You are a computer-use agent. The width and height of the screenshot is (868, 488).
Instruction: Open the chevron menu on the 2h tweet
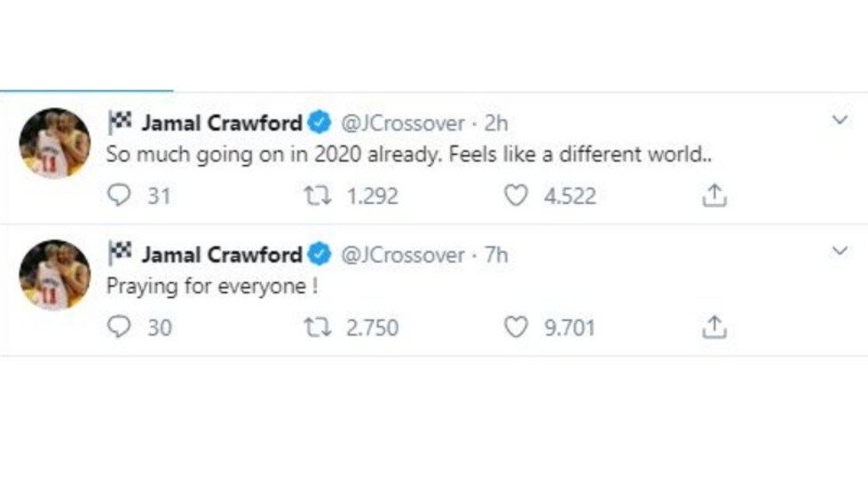840,120
